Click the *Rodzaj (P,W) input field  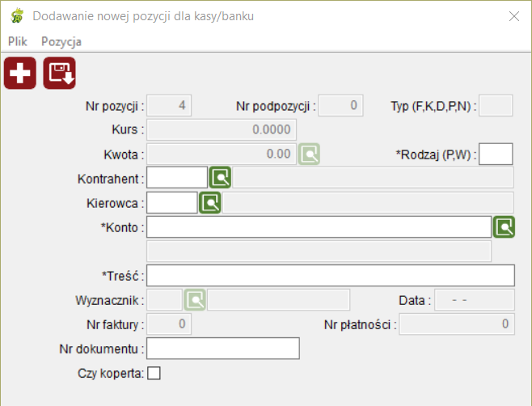click(496, 154)
